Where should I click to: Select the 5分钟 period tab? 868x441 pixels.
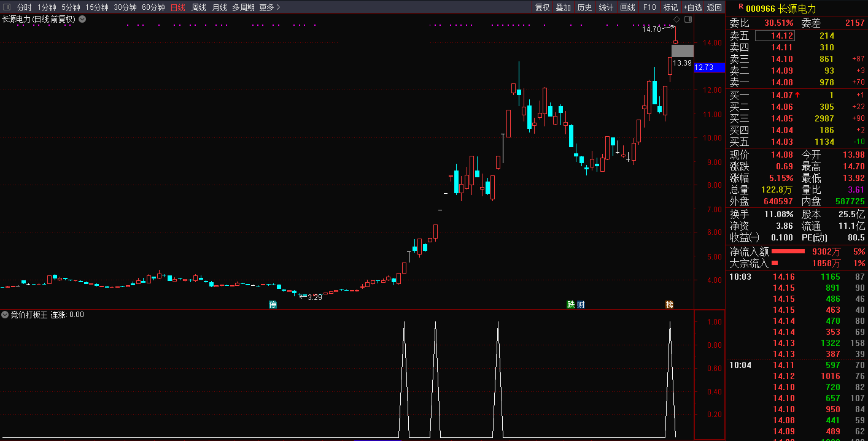(x=71, y=7)
